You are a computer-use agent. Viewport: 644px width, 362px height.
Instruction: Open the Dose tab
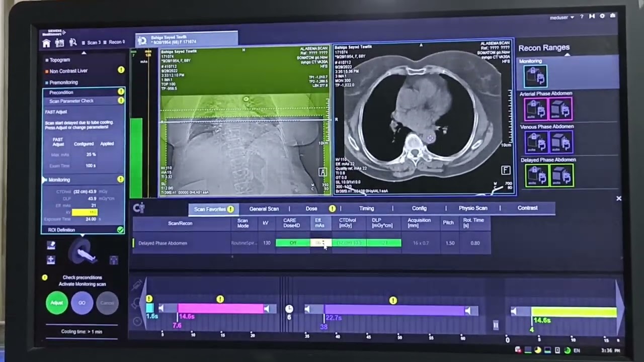pyautogui.click(x=311, y=208)
